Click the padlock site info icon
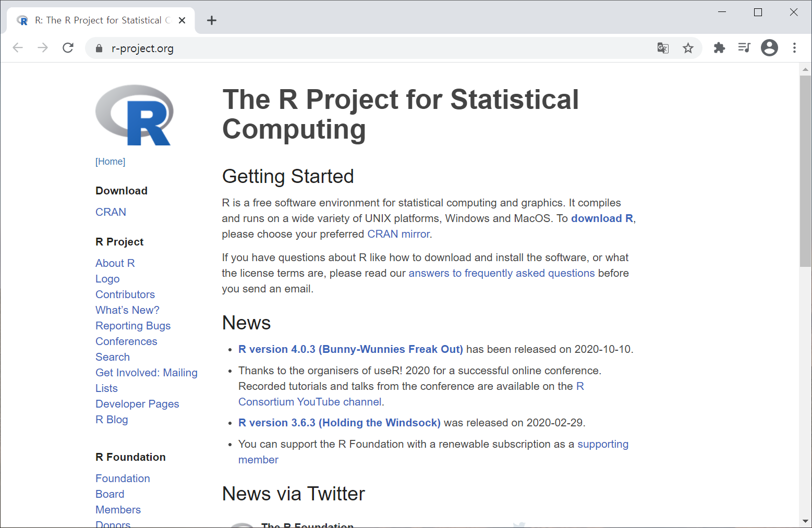 coord(99,48)
